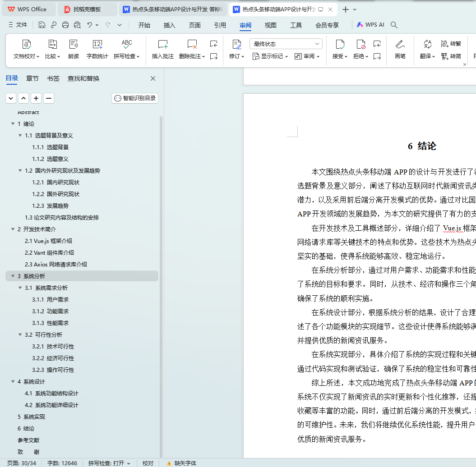Open the undo history dropdown arrow

pos(97,25)
